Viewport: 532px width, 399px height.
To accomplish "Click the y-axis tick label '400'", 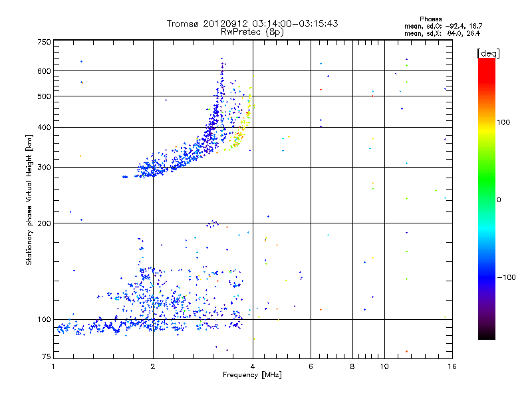I will coord(44,128).
